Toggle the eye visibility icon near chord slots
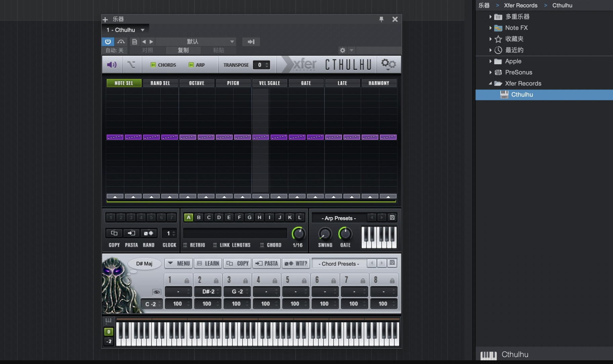 pyautogui.click(x=157, y=291)
